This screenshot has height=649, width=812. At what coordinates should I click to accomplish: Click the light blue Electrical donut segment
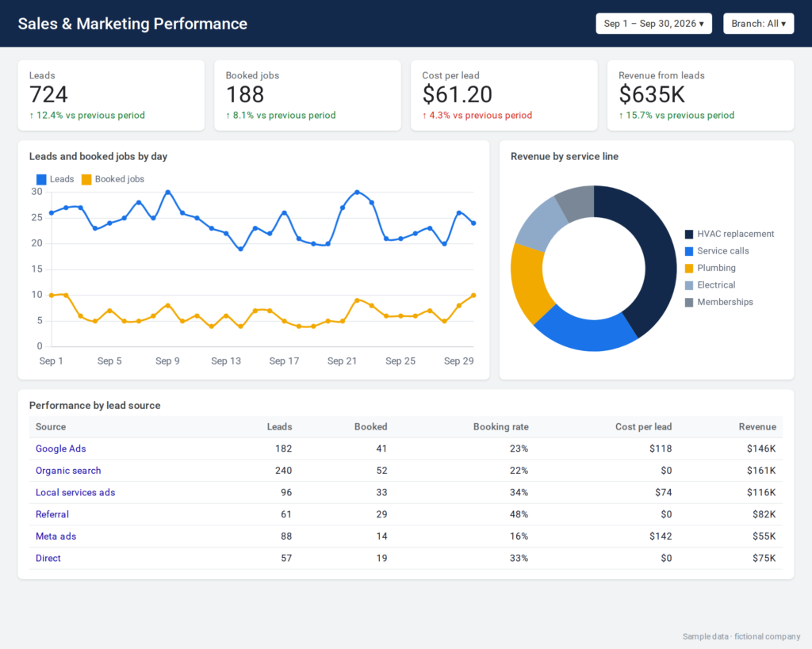pos(542,226)
